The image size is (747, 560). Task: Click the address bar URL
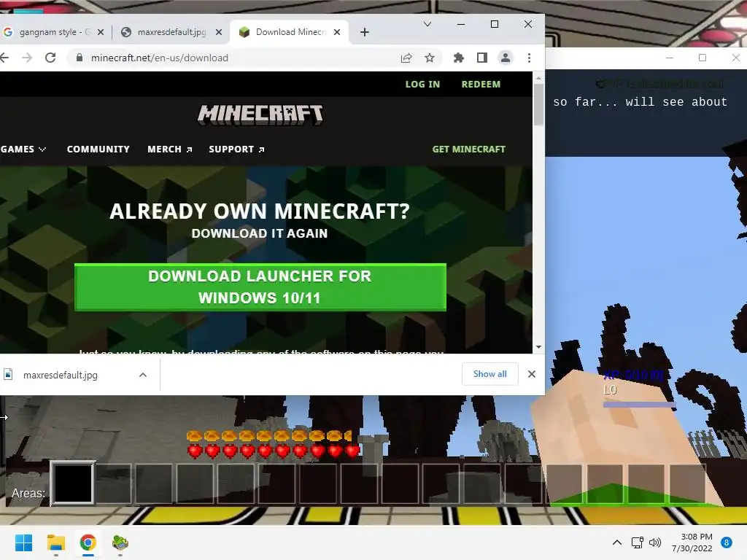[160, 58]
